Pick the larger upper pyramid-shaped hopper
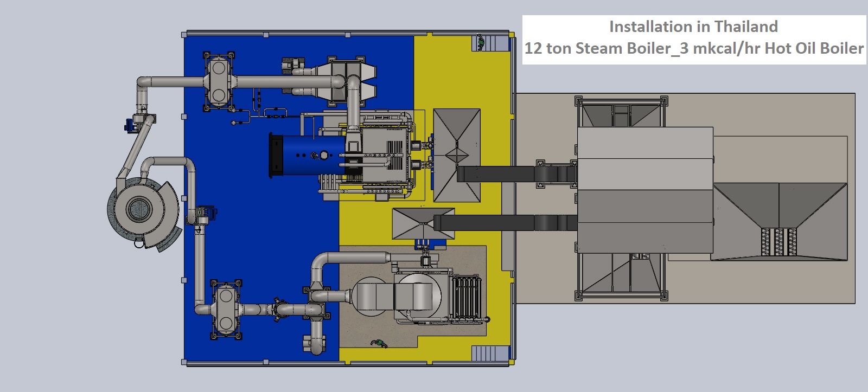This screenshot has height=392, width=868. coord(456,156)
